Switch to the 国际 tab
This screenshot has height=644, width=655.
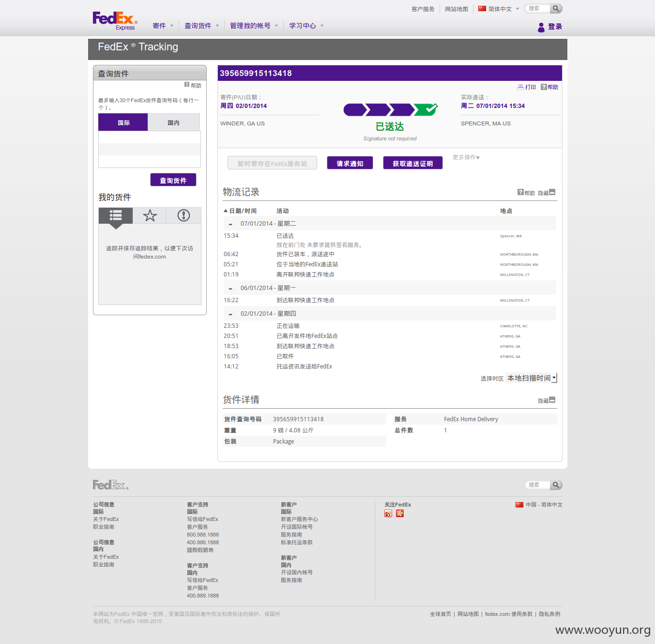point(123,123)
